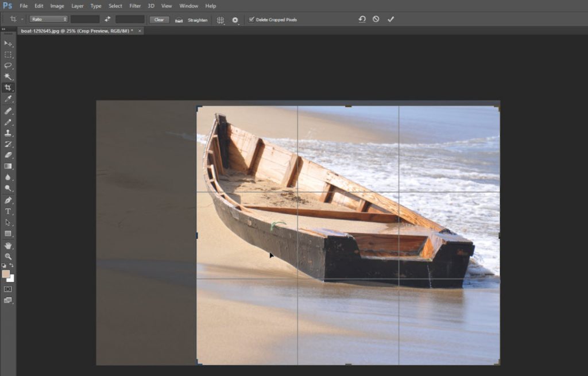Viewport: 588px width, 376px height.
Task: Select the Healing Brush tool
Action: click(8, 111)
